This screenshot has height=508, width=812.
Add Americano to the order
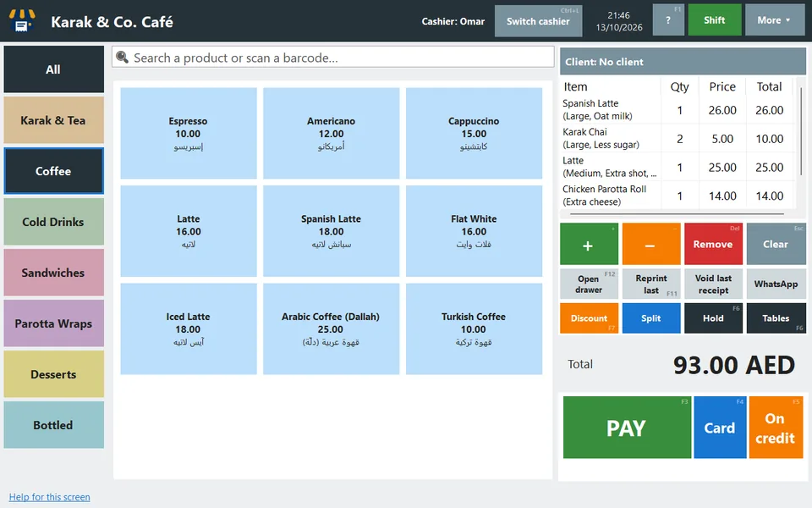click(332, 133)
